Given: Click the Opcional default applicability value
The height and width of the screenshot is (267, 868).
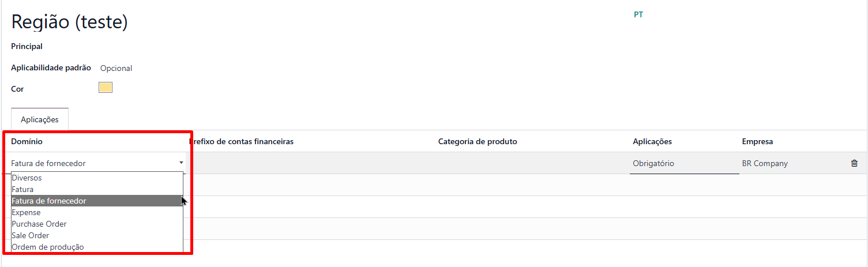Looking at the screenshot, I should pyautogui.click(x=116, y=68).
